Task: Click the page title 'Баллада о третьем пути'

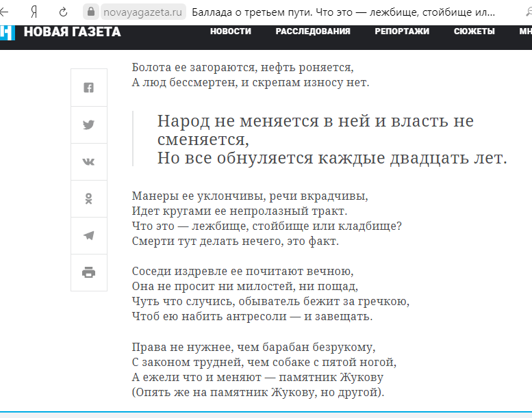Action: tap(343, 12)
